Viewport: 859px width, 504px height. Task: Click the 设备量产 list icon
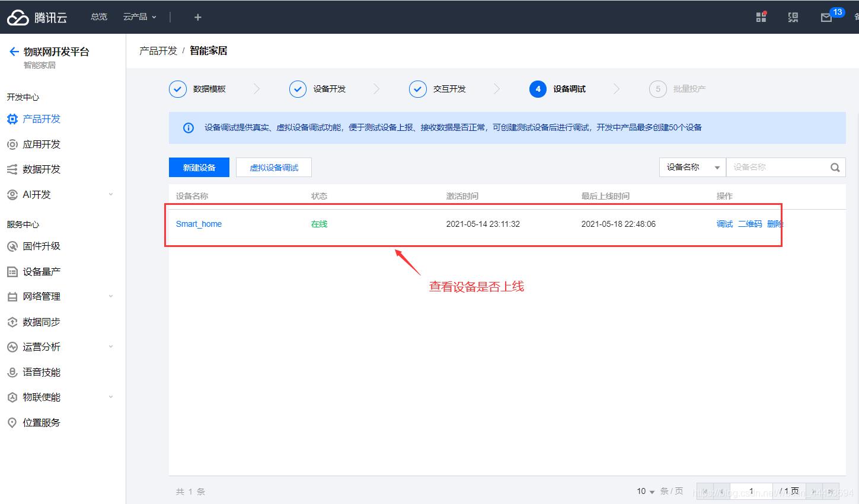tap(12, 272)
